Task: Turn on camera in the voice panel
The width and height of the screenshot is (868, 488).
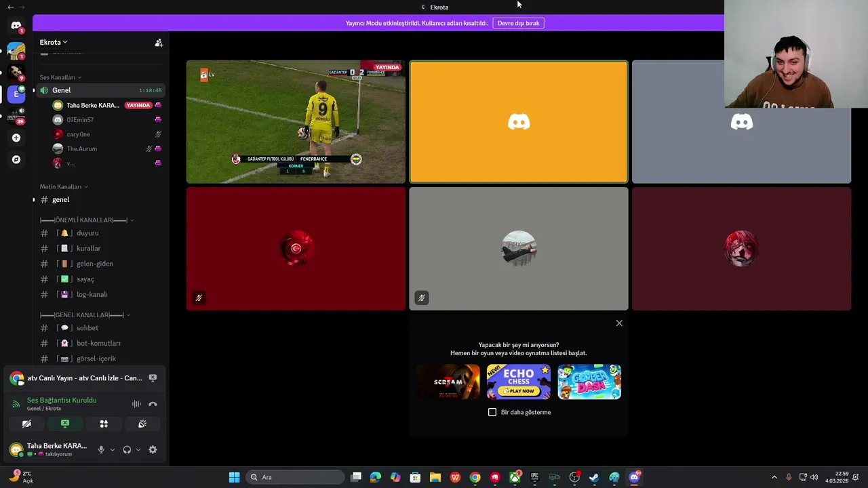Action: click(x=26, y=424)
